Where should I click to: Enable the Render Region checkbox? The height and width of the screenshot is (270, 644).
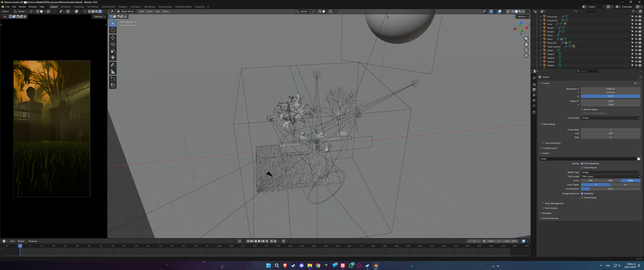pos(582,109)
